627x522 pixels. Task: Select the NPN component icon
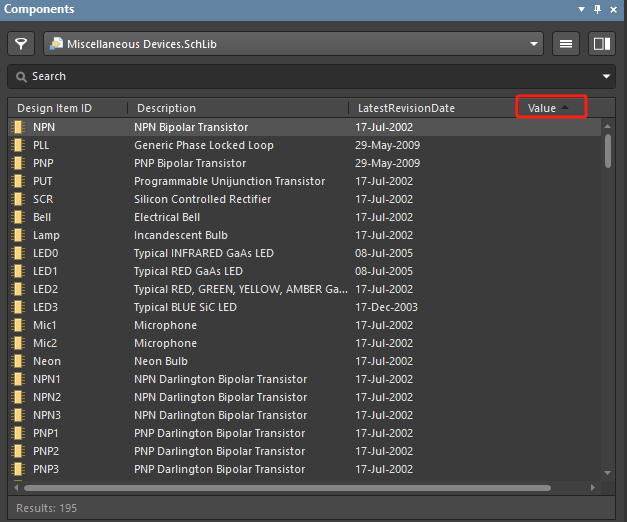[17, 127]
